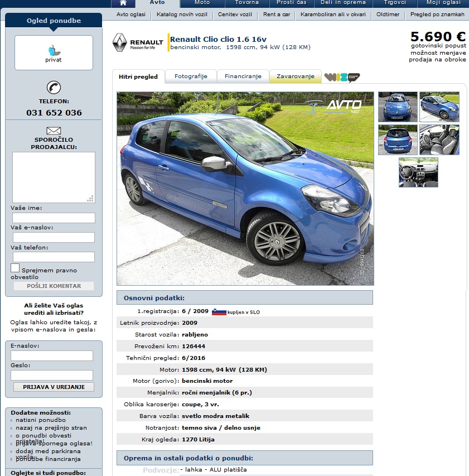Click the Slovenian flag icon

coord(219,312)
